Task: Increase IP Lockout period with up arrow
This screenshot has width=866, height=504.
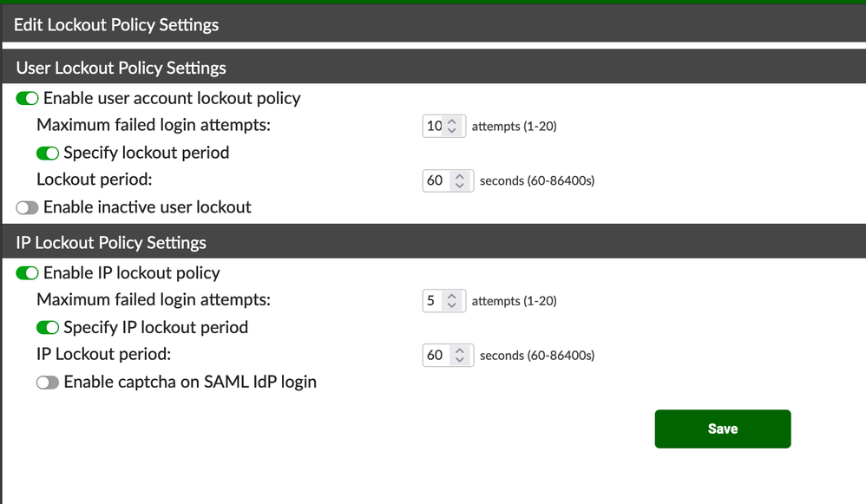Action: (x=459, y=350)
